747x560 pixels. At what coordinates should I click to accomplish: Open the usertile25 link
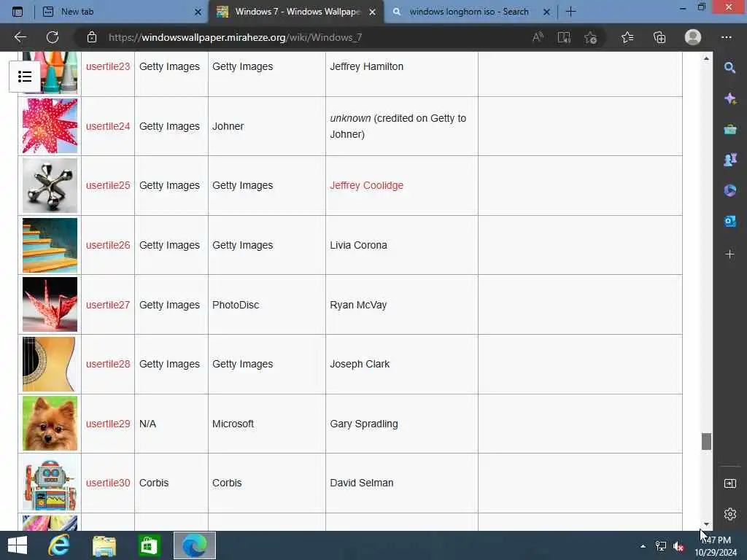coord(108,185)
